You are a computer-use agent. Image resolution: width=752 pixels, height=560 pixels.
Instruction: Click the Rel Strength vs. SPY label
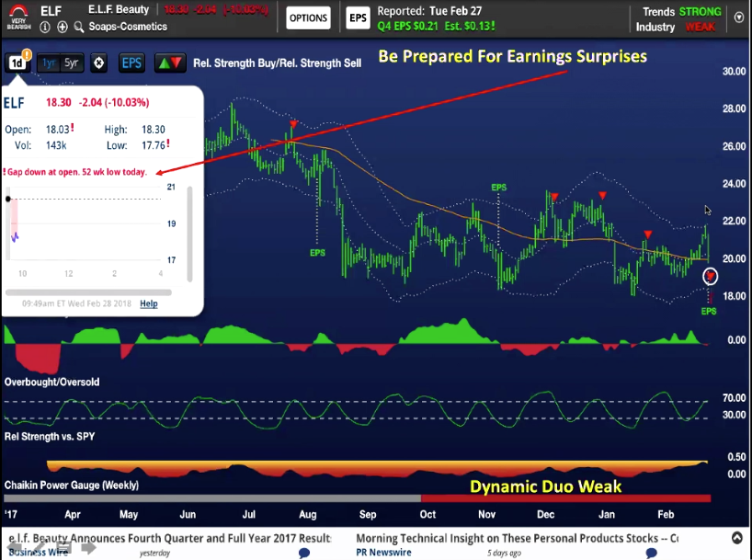point(50,437)
